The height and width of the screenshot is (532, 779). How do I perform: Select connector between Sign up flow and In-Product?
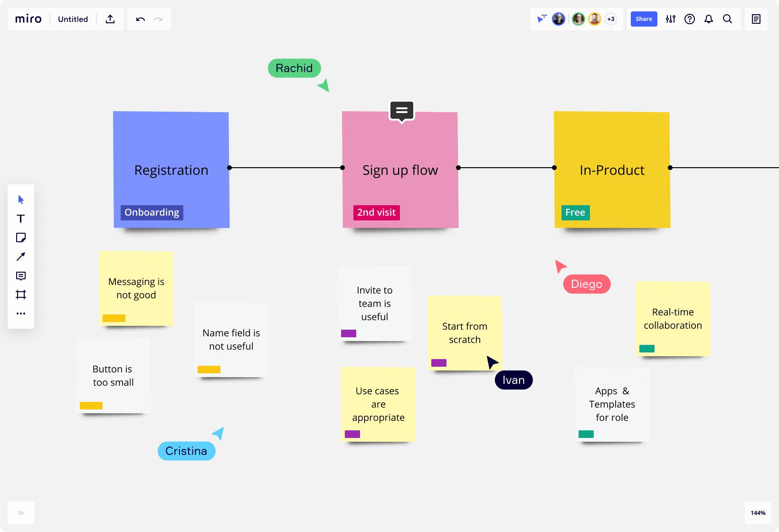pyautogui.click(x=506, y=168)
